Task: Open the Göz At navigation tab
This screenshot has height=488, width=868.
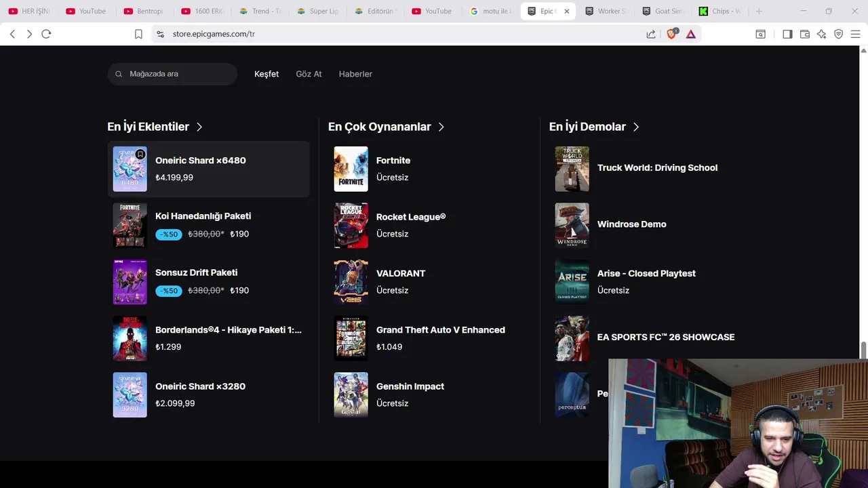Action: click(309, 74)
